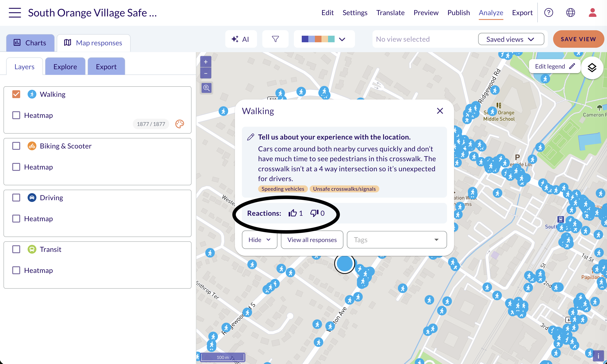Click the help question mark icon

coord(548,12)
